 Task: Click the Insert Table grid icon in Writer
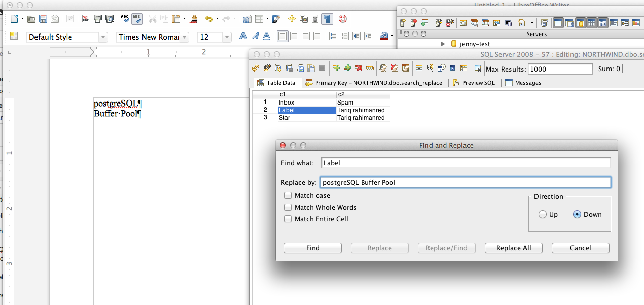pos(259,19)
